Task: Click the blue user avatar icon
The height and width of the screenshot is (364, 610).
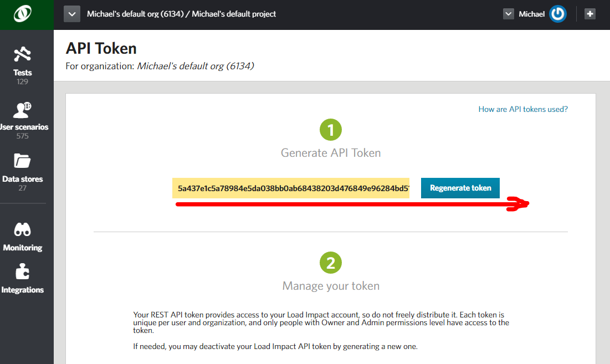Action: click(x=557, y=14)
